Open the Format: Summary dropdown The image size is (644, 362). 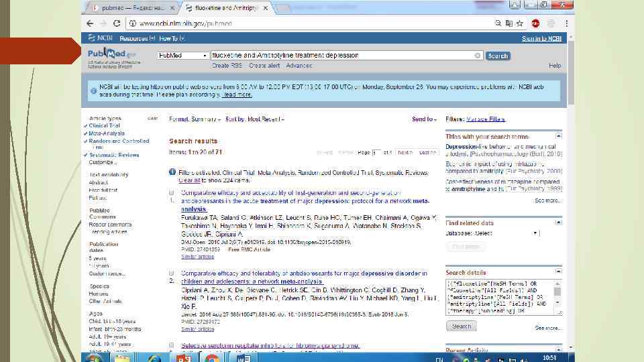point(195,119)
